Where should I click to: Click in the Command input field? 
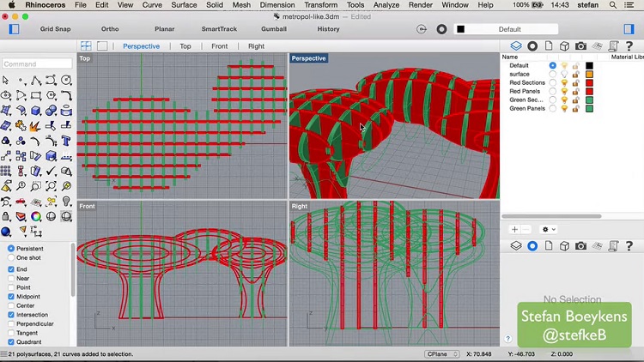click(37, 64)
